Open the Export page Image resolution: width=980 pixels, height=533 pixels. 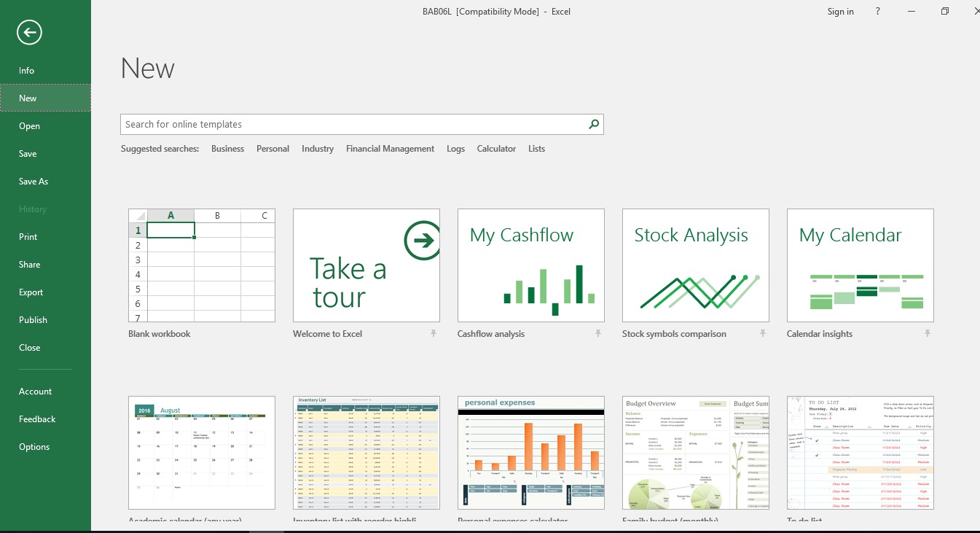45,292
